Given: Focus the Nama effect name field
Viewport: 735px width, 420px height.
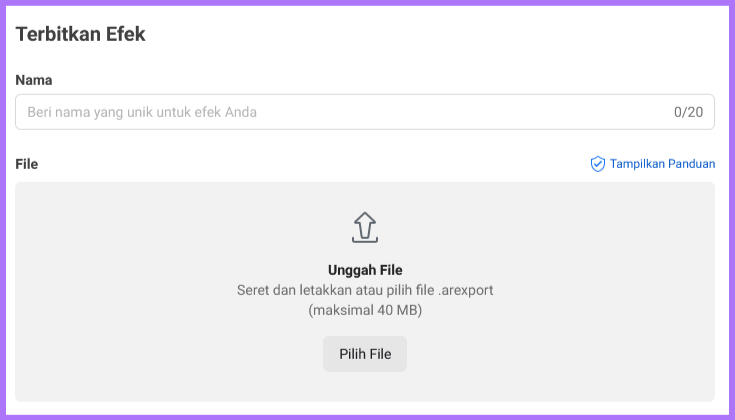Looking at the screenshot, I should [365, 112].
